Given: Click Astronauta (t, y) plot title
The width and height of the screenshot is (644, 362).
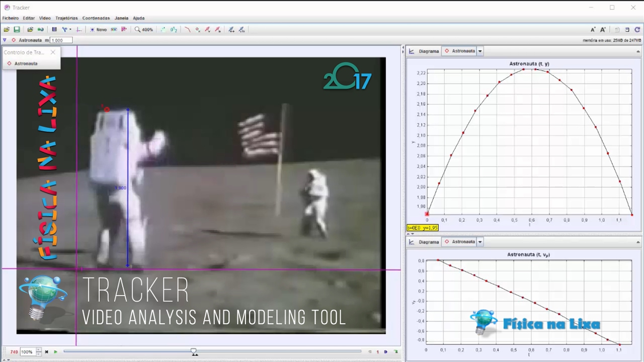Looking at the screenshot, I should tap(529, 64).
